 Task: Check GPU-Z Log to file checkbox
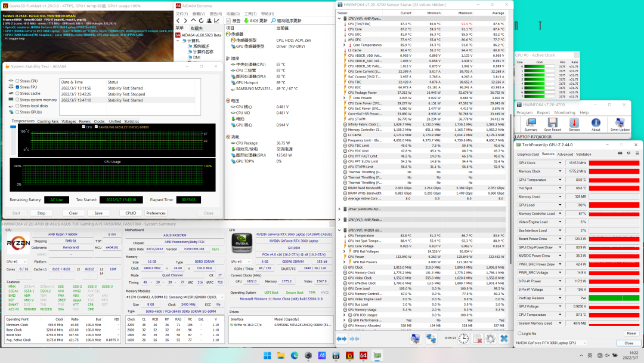point(519,333)
